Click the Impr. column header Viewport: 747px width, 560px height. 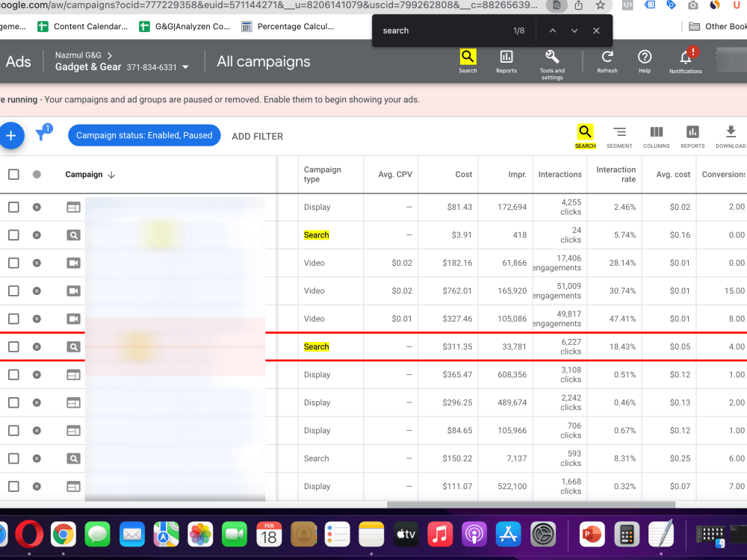518,174
